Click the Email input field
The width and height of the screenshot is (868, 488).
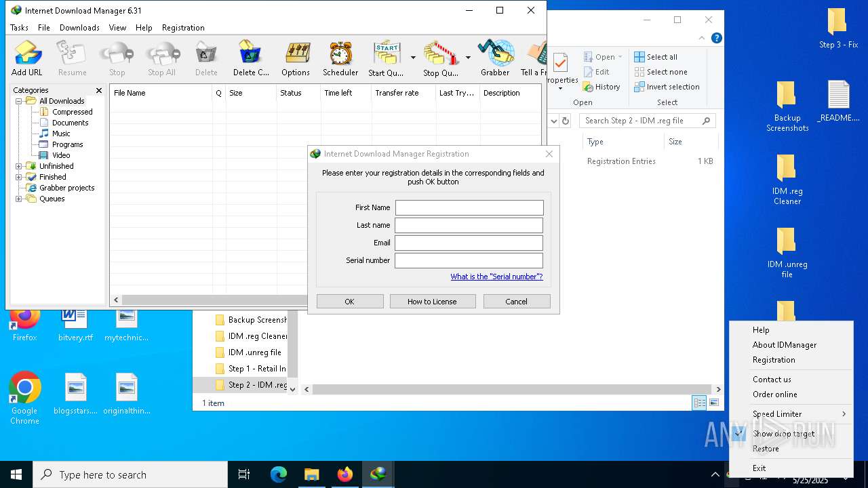(469, 243)
